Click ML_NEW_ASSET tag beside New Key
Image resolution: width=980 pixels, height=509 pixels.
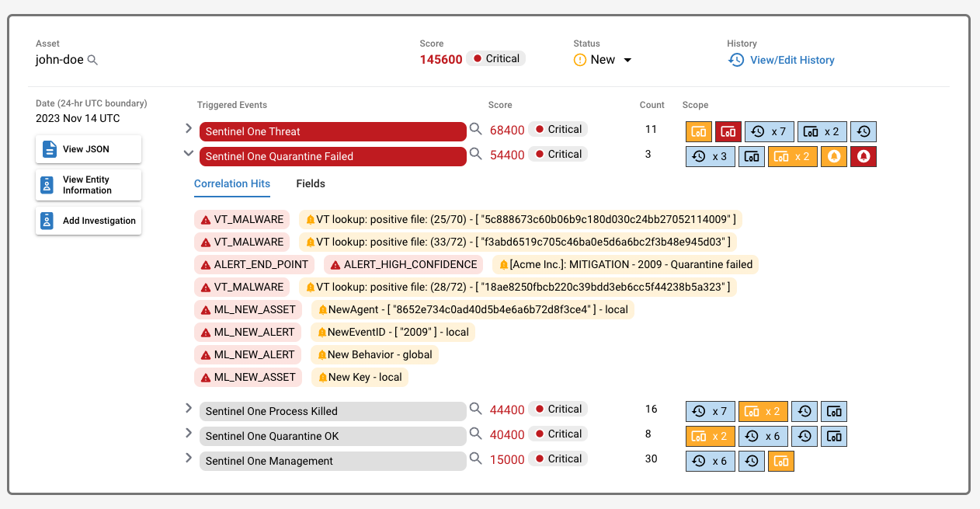[248, 377]
